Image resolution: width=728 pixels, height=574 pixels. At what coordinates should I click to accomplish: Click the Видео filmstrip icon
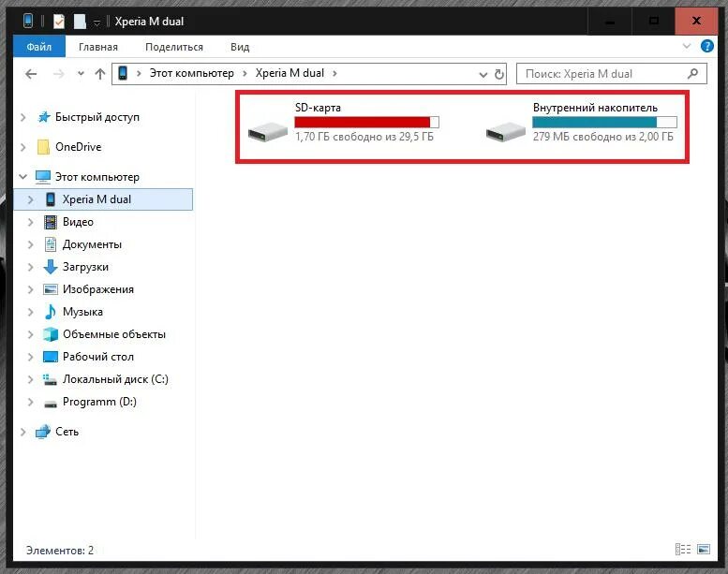tap(51, 222)
